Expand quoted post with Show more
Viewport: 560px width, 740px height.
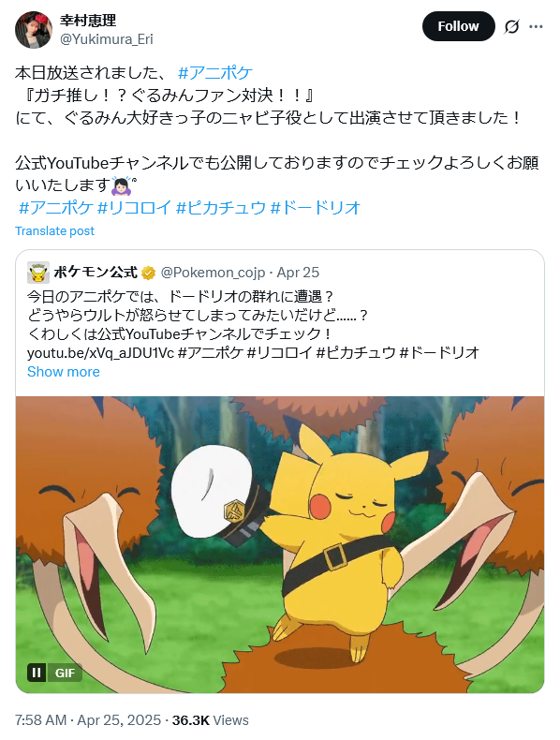click(64, 372)
